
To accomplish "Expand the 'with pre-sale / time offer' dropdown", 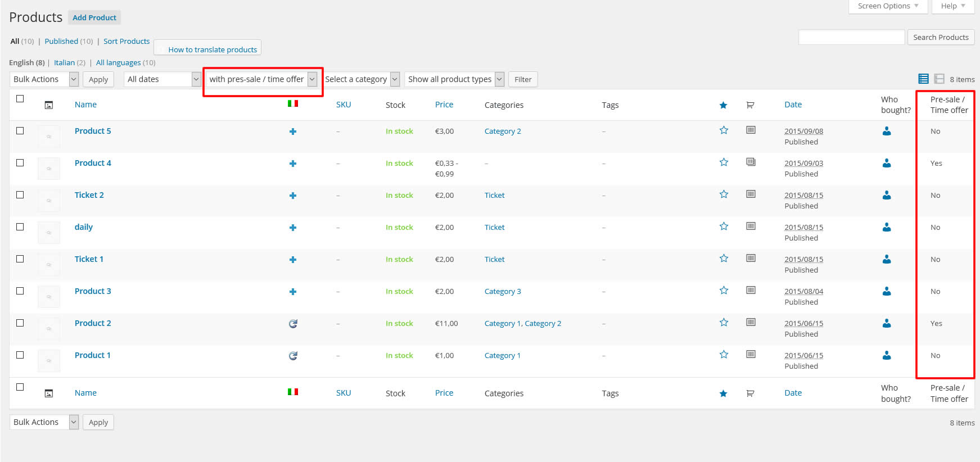I will point(263,79).
